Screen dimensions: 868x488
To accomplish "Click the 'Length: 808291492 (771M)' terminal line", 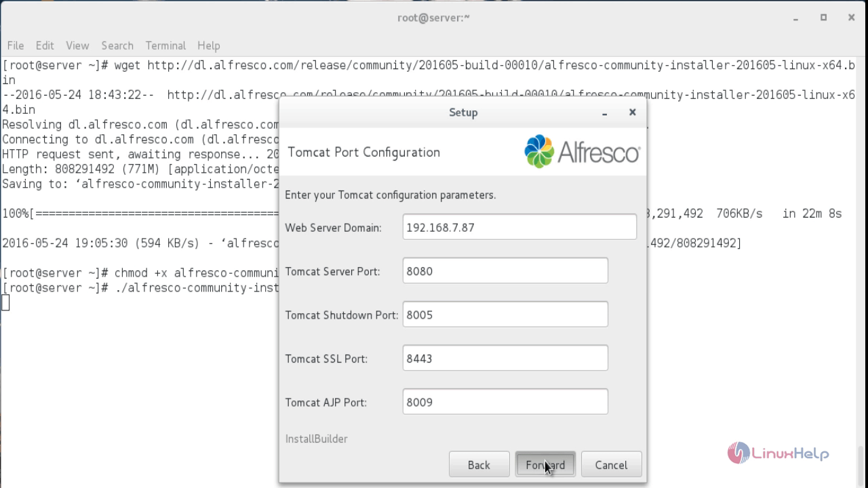I will tap(140, 169).
